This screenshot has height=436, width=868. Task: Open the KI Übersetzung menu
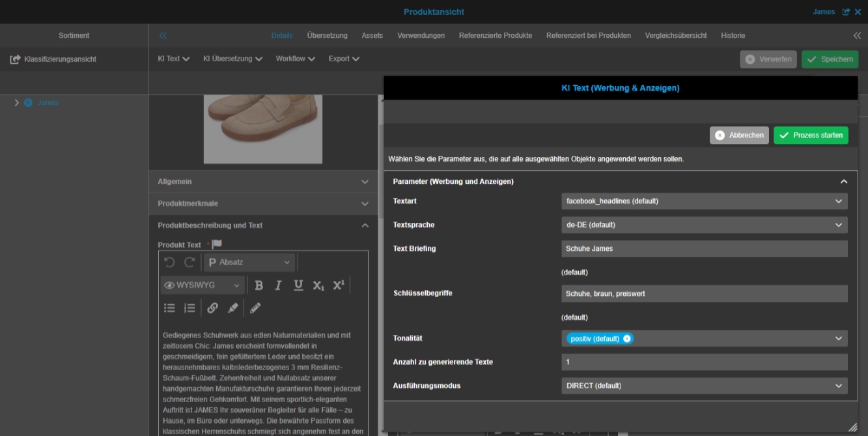232,59
